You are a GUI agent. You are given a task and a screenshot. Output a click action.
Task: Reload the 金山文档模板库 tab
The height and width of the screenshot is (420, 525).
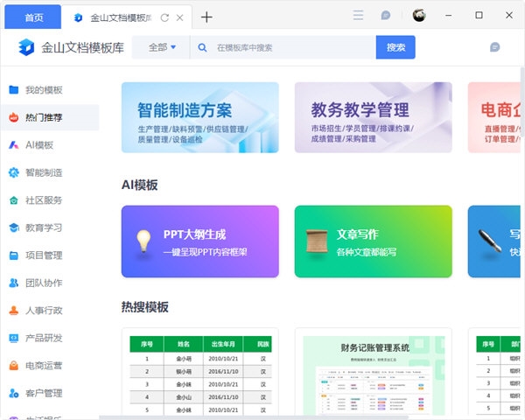[164, 17]
